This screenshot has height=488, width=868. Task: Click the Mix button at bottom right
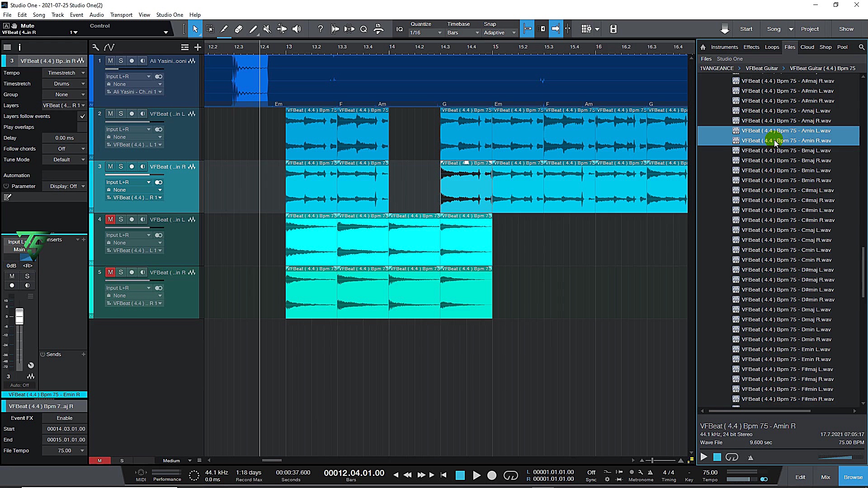826,477
